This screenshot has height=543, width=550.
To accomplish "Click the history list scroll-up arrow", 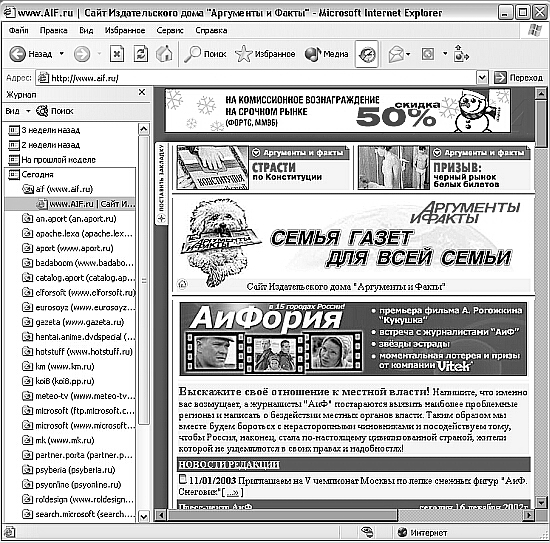I will coord(144,129).
